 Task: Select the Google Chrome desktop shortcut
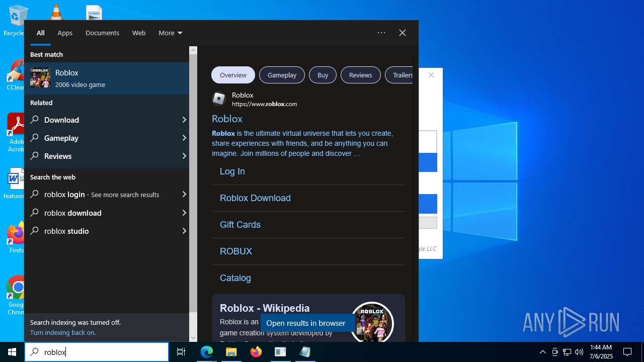pos(16,296)
